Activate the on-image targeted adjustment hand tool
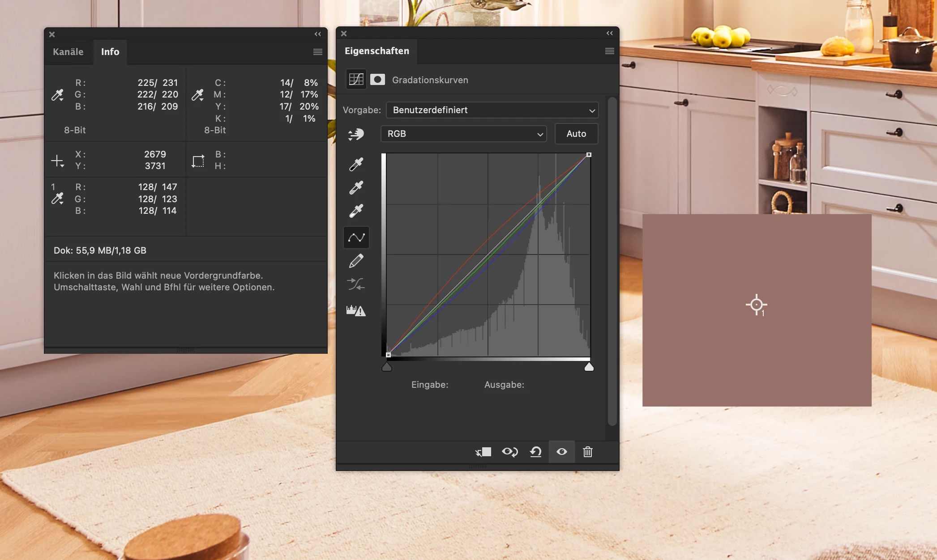Viewport: 937px width, 560px height. point(356,134)
